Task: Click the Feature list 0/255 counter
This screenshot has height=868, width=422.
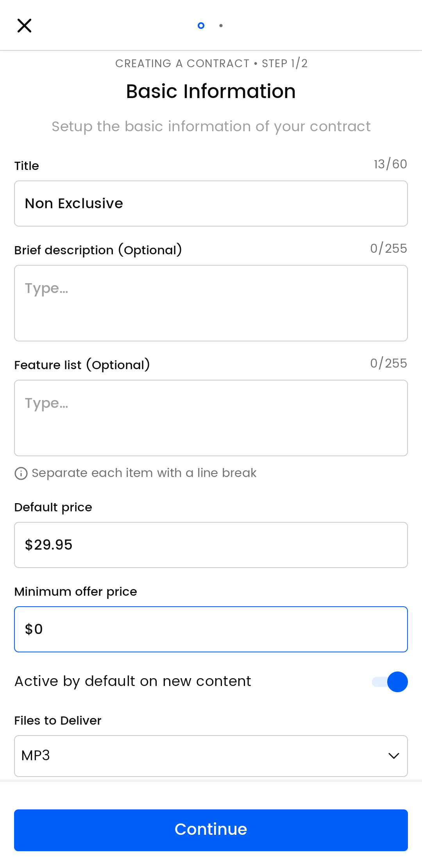Action: [388, 363]
